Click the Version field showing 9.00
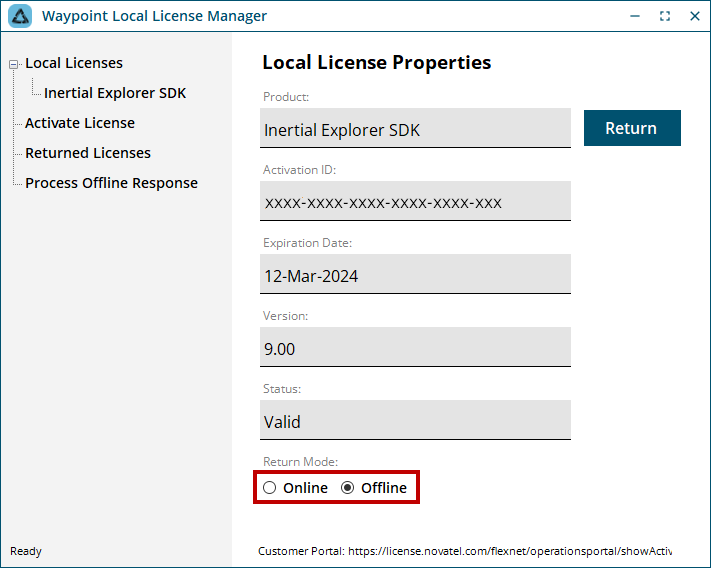Viewport: 711px width, 568px height. (415, 347)
